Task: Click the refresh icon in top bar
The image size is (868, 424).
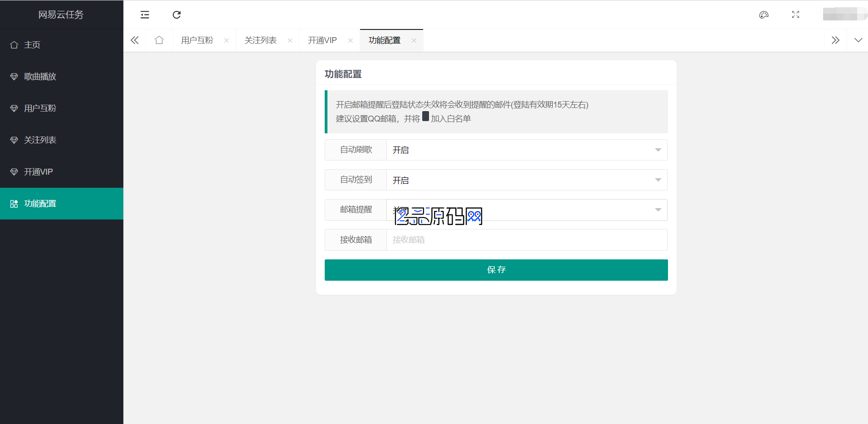Action: [177, 15]
